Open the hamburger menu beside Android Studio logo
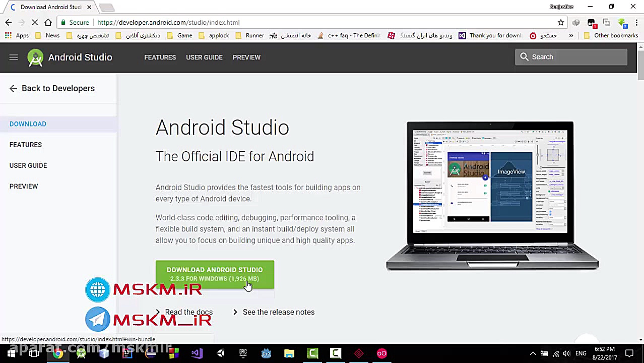Viewport: 644px width, 363px height. click(x=14, y=57)
